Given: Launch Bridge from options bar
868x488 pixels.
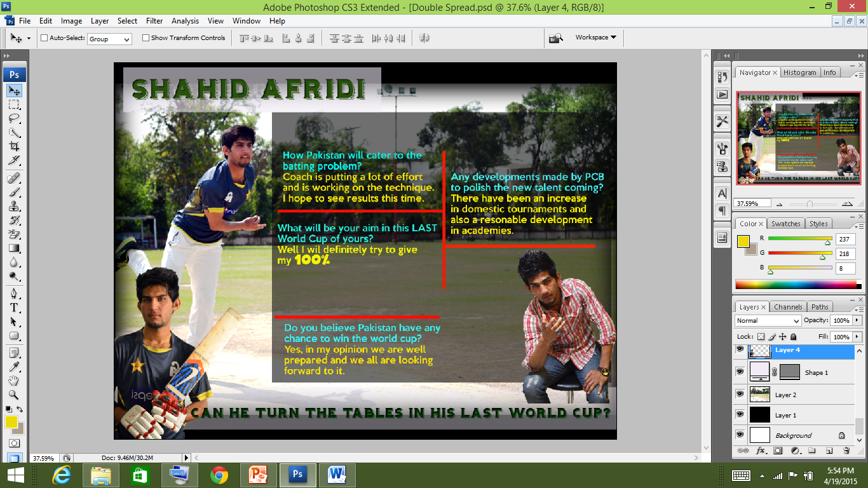Looking at the screenshot, I should [x=555, y=38].
